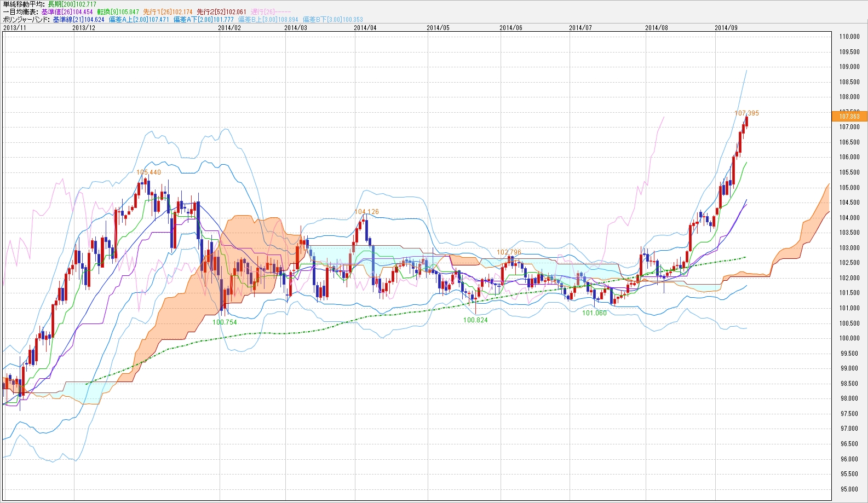Image resolution: width=868 pixels, height=503 pixels.
Task: Select the 偏差A上[2.00] legend entry
Action: [x=138, y=20]
